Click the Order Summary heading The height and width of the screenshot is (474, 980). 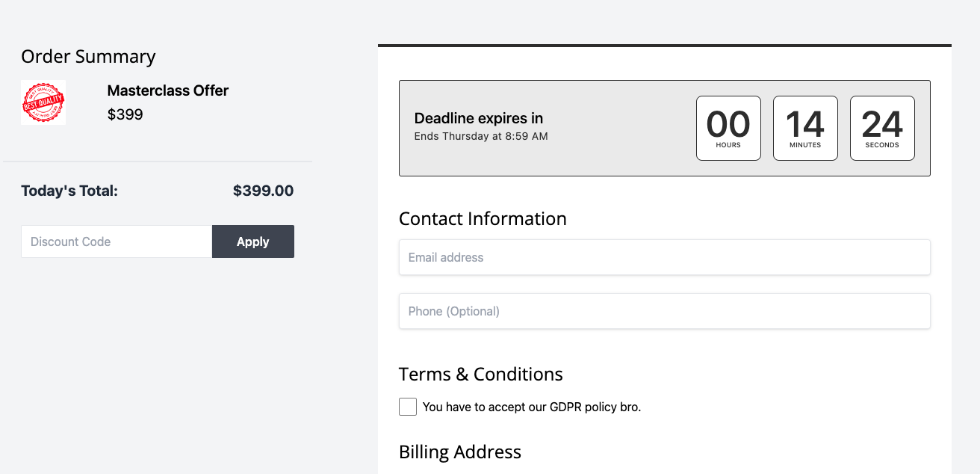[88, 57]
